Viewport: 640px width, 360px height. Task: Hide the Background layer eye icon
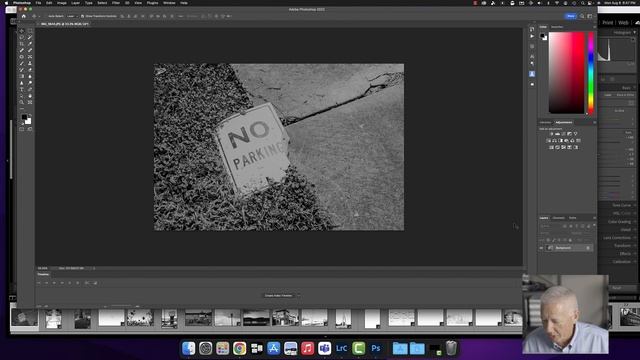(542, 248)
